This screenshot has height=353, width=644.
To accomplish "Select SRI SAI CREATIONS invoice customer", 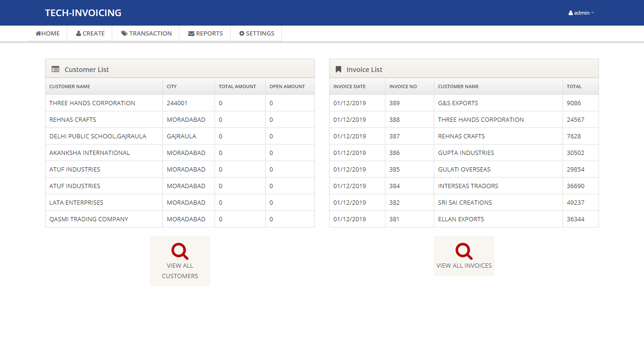I will pyautogui.click(x=465, y=202).
